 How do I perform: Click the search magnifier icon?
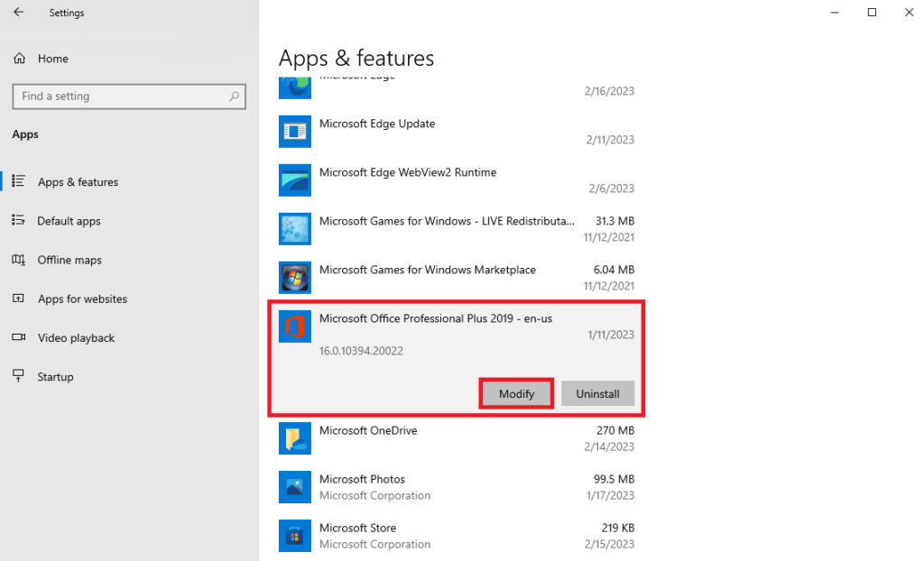click(x=235, y=97)
